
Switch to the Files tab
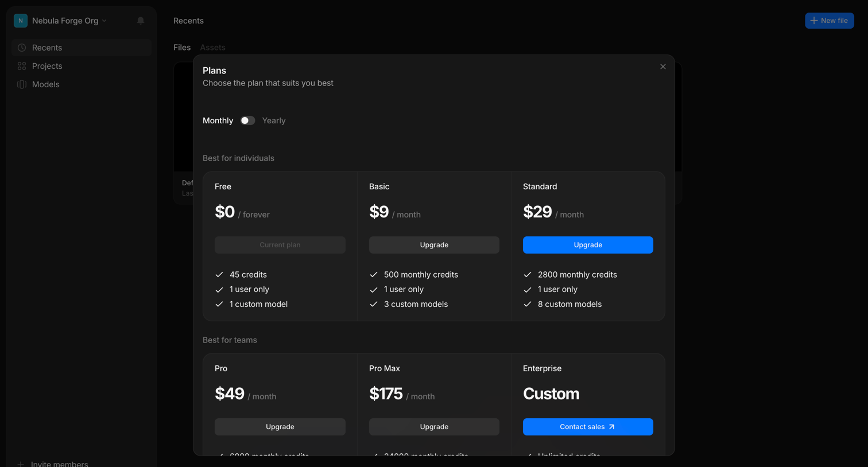coord(182,48)
